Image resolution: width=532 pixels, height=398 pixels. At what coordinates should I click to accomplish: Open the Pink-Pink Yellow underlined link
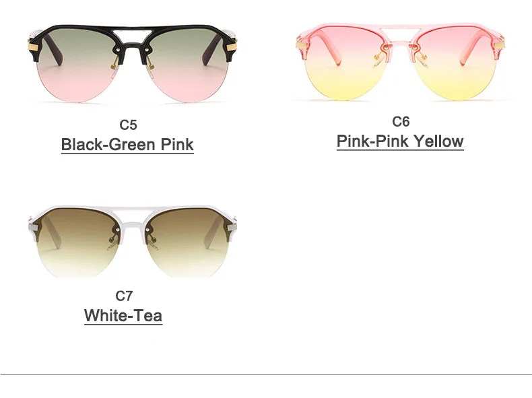tap(400, 141)
